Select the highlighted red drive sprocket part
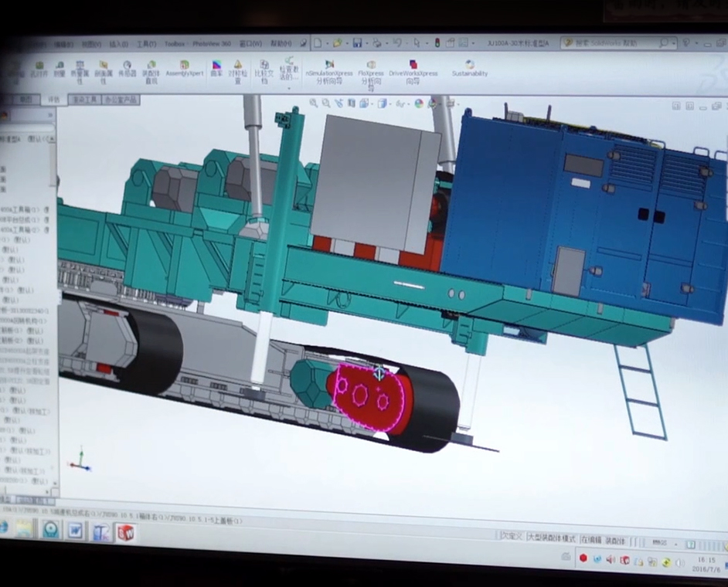Viewport: 728px width, 587px height. [x=370, y=398]
